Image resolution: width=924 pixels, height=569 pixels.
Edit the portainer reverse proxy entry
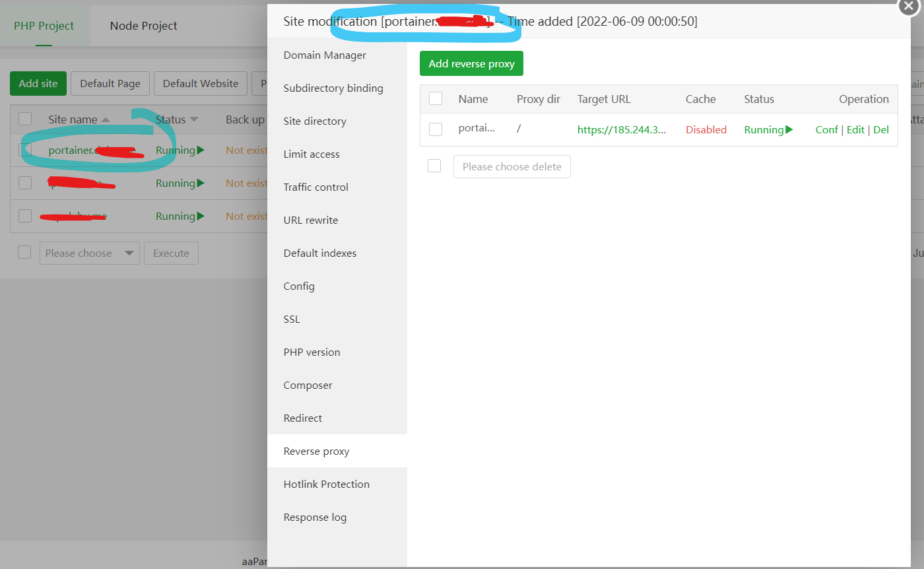tap(855, 129)
